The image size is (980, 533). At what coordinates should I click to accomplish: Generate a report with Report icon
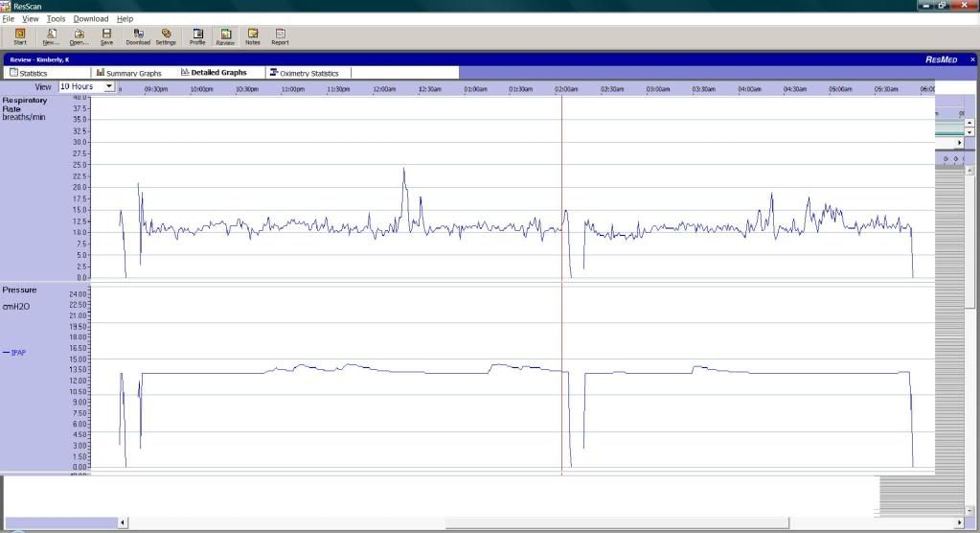[280, 36]
